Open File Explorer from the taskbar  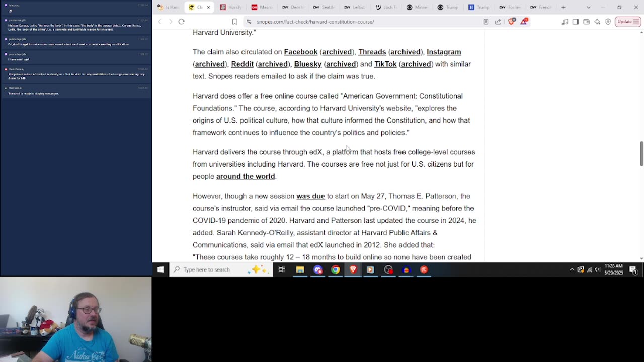300,269
